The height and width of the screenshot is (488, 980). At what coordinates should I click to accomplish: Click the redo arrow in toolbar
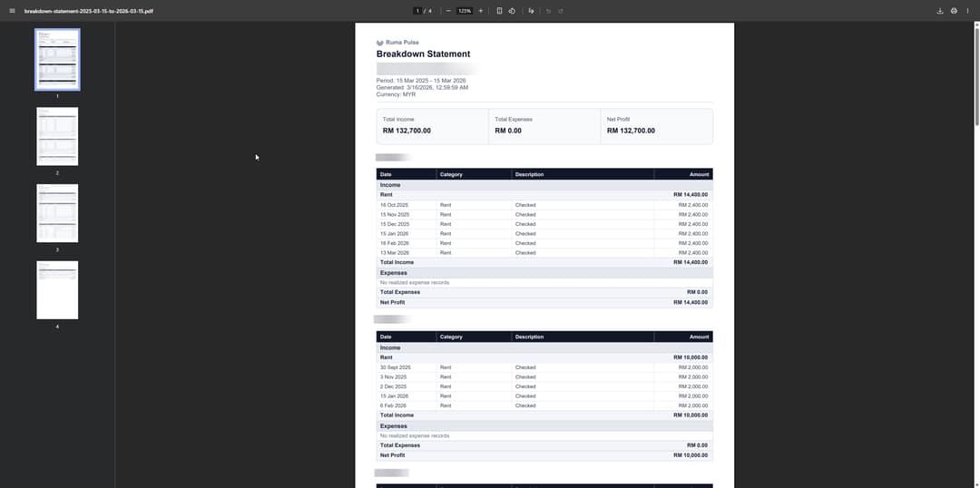click(561, 11)
